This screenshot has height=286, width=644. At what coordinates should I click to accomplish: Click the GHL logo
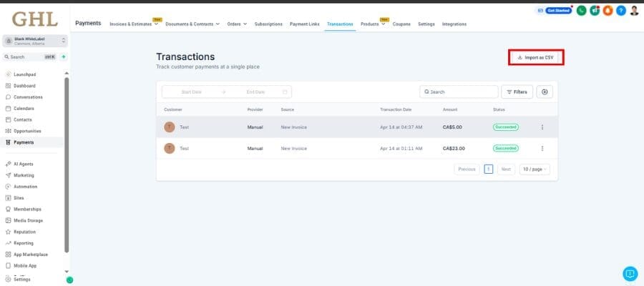[35, 19]
